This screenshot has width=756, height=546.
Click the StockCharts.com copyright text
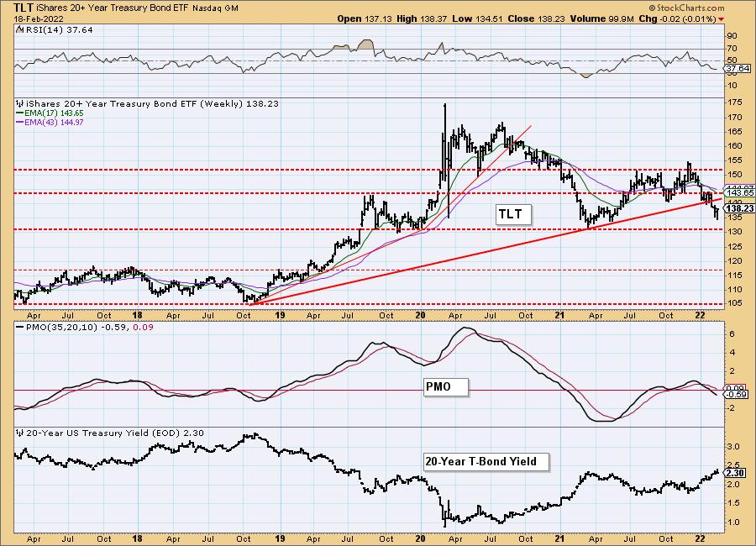pos(686,8)
